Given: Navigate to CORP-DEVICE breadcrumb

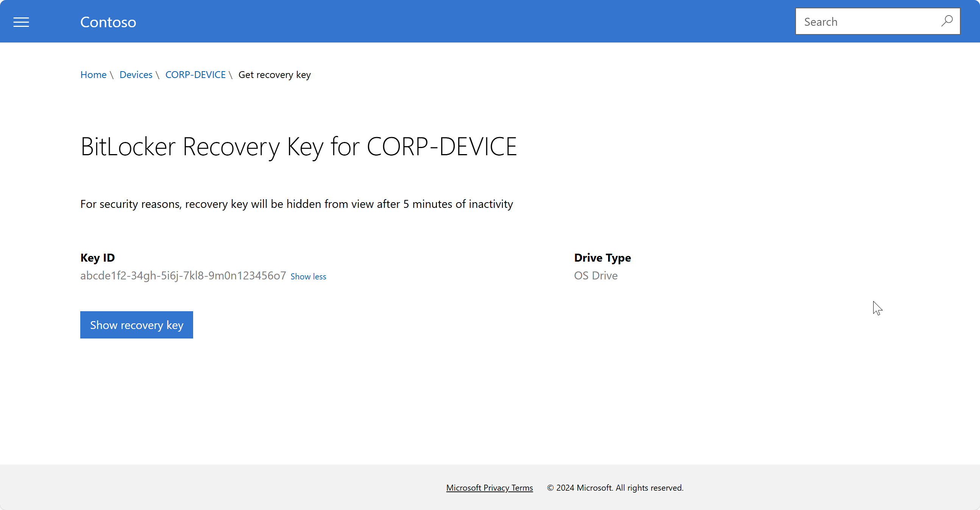Looking at the screenshot, I should pos(196,75).
